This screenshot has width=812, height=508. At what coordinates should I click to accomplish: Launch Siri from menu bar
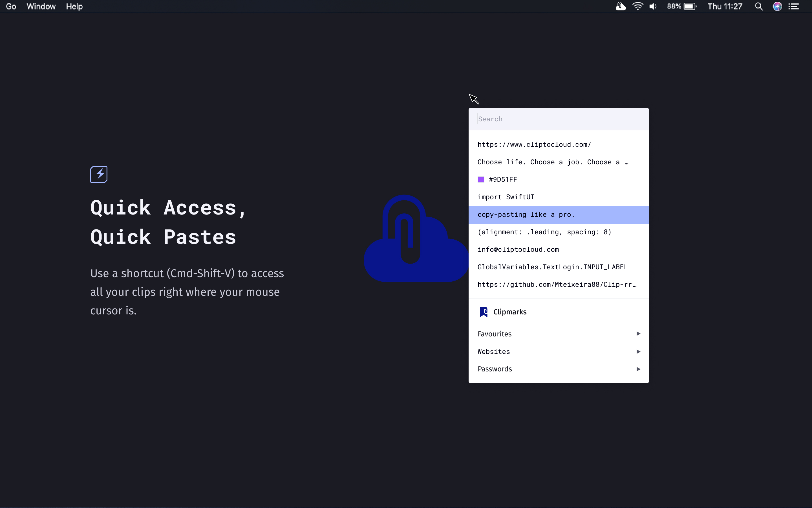777,6
